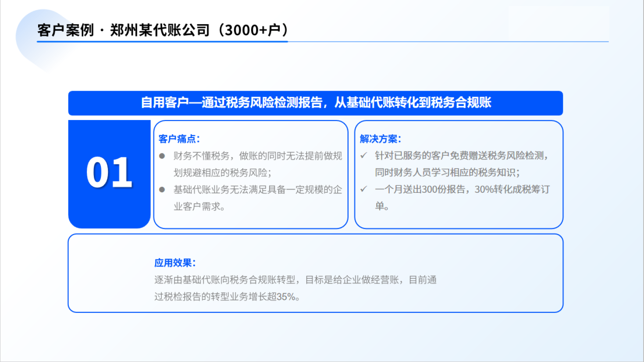
Task: Click the line 过税检报告的转型业务增长超35%
Action: coord(227,297)
